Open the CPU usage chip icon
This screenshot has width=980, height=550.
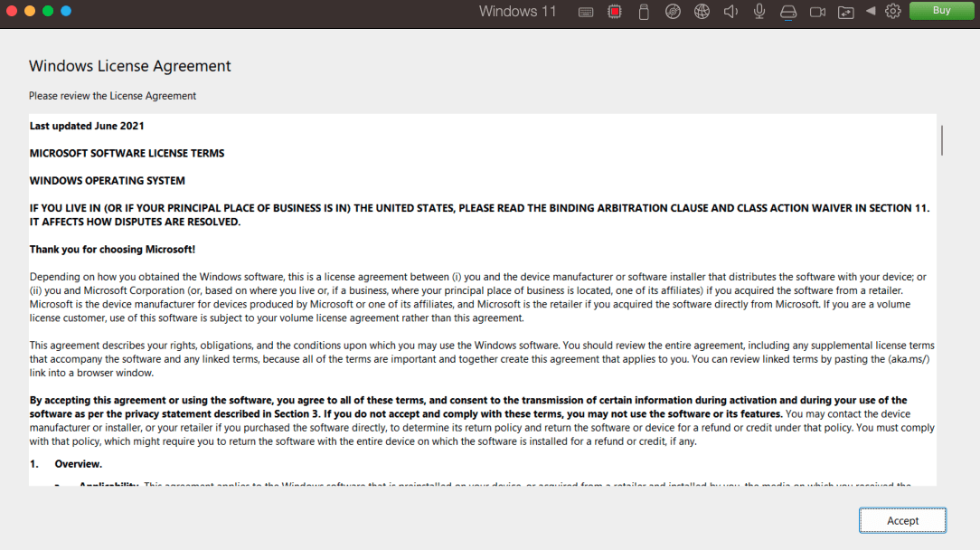coord(615,12)
